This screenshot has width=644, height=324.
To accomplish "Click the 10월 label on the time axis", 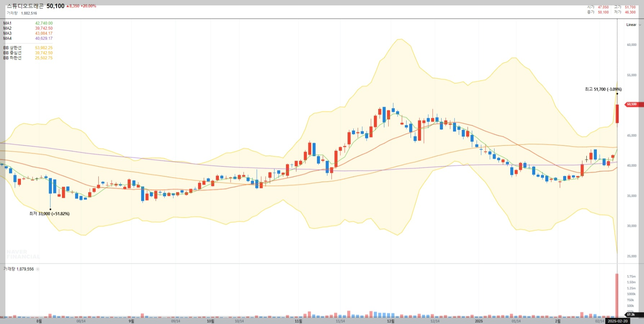I will pyautogui.click(x=211, y=321).
